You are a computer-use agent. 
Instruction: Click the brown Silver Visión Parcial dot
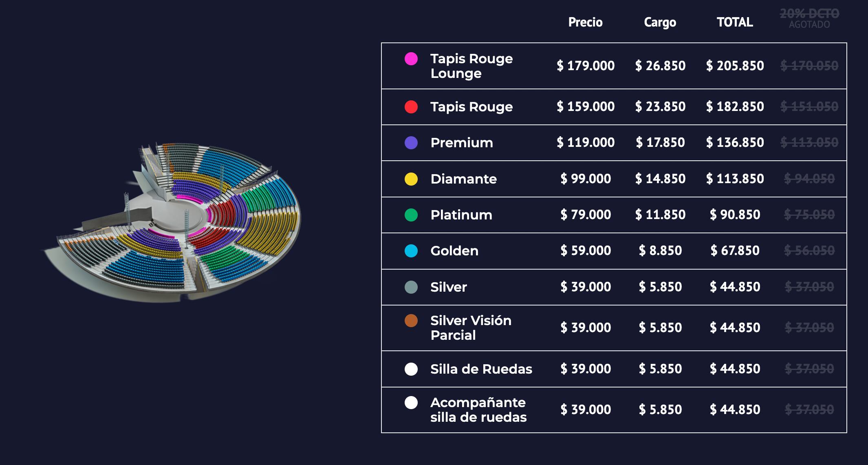(x=411, y=321)
